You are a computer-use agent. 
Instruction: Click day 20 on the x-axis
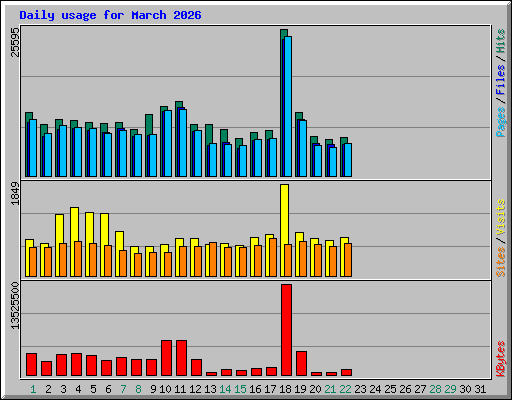(315, 389)
